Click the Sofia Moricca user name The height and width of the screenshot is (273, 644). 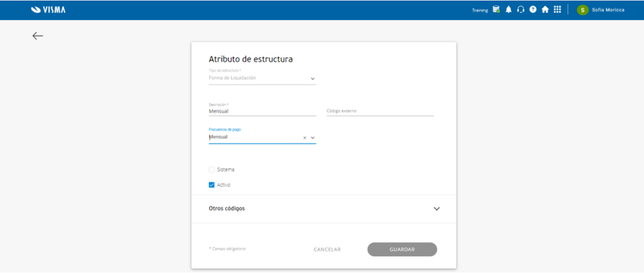click(x=609, y=10)
